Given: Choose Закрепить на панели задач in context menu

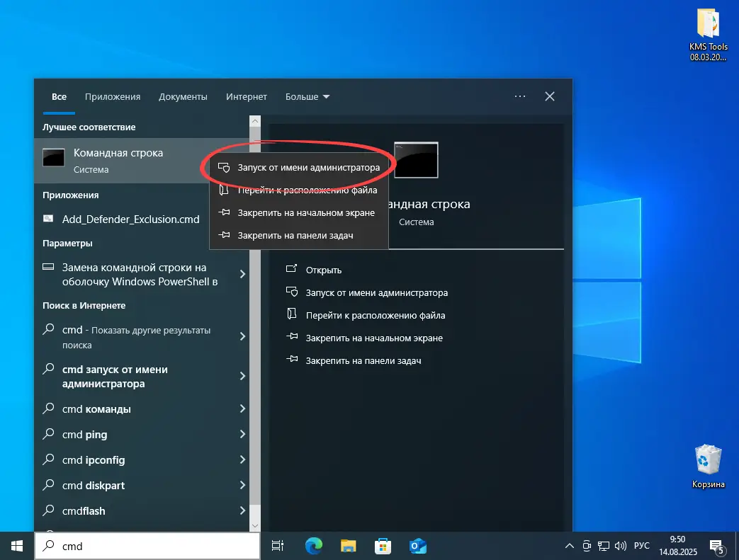Looking at the screenshot, I should click(x=295, y=235).
